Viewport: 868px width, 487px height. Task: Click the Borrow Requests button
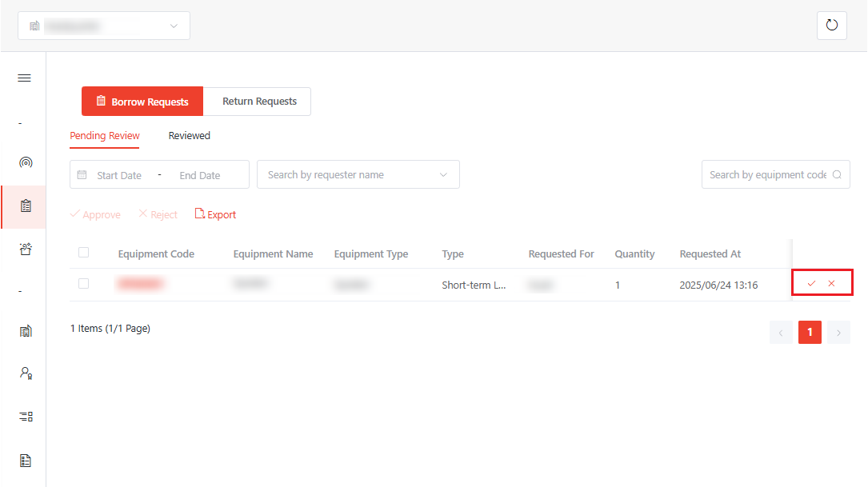pyautogui.click(x=142, y=102)
